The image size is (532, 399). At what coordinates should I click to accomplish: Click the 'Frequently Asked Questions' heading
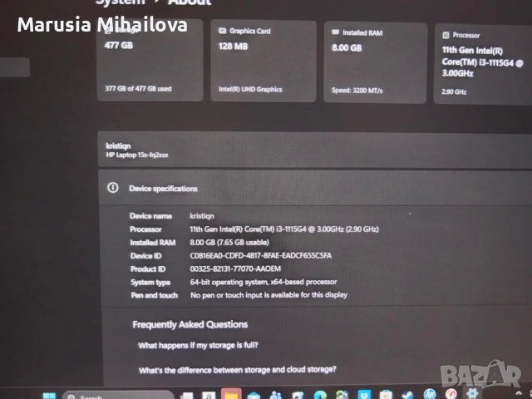(190, 325)
